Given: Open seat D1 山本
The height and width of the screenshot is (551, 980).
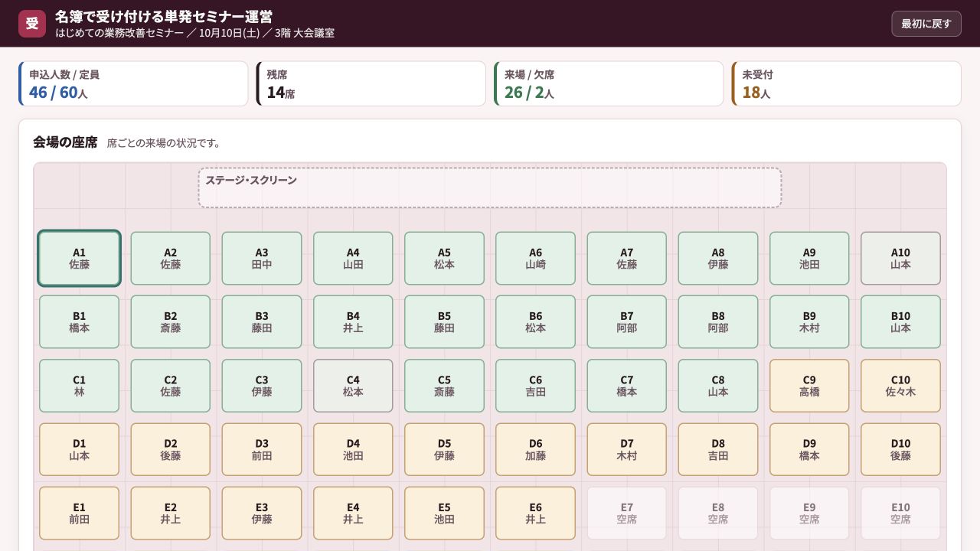Looking at the screenshot, I should point(79,449).
